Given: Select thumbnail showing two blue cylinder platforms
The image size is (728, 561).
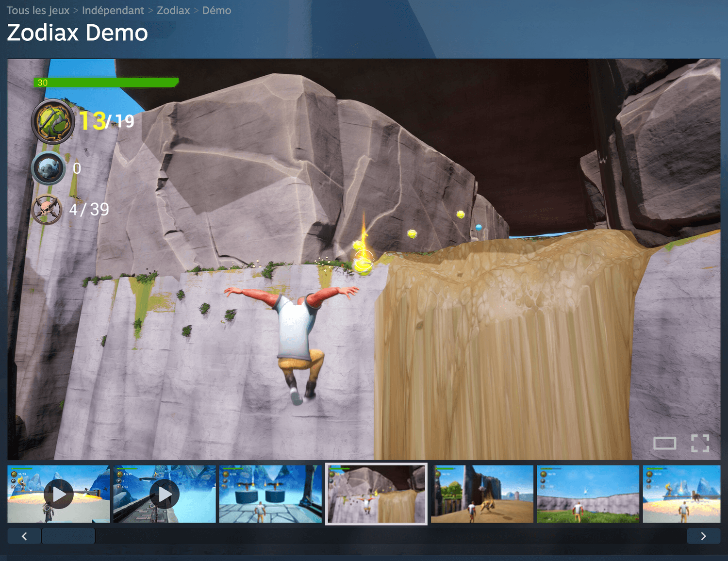Looking at the screenshot, I should pyautogui.click(x=270, y=494).
